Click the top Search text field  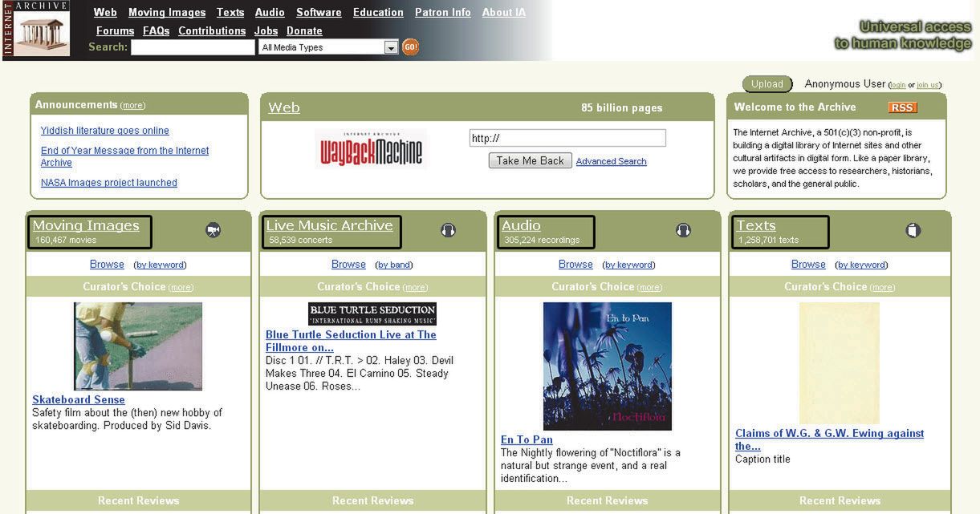click(x=193, y=47)
